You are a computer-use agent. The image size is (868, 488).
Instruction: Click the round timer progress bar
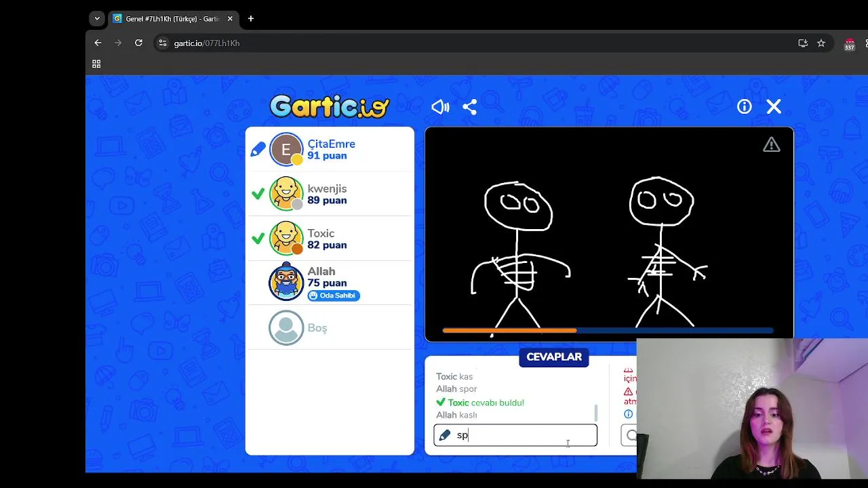coord(608,331)
